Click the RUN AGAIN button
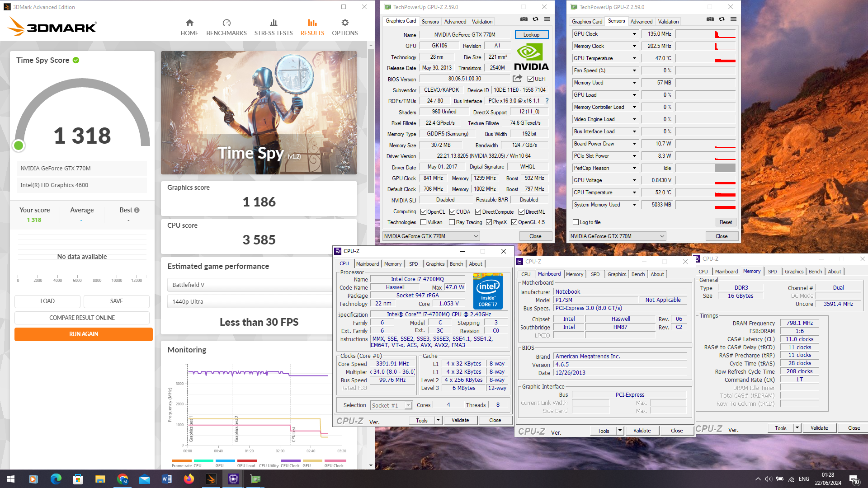The image size is (868, 488). click(x=84, y=334)
